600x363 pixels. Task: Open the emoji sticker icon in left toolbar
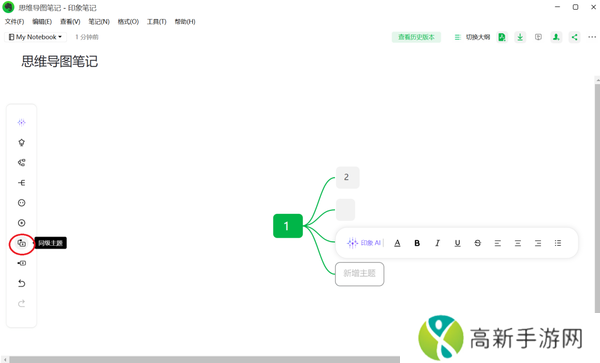21,203
